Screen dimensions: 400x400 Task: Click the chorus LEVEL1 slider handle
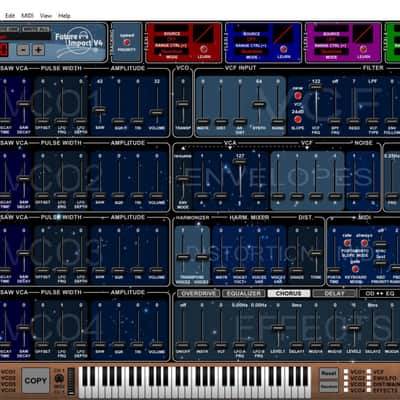coord(278,328)
